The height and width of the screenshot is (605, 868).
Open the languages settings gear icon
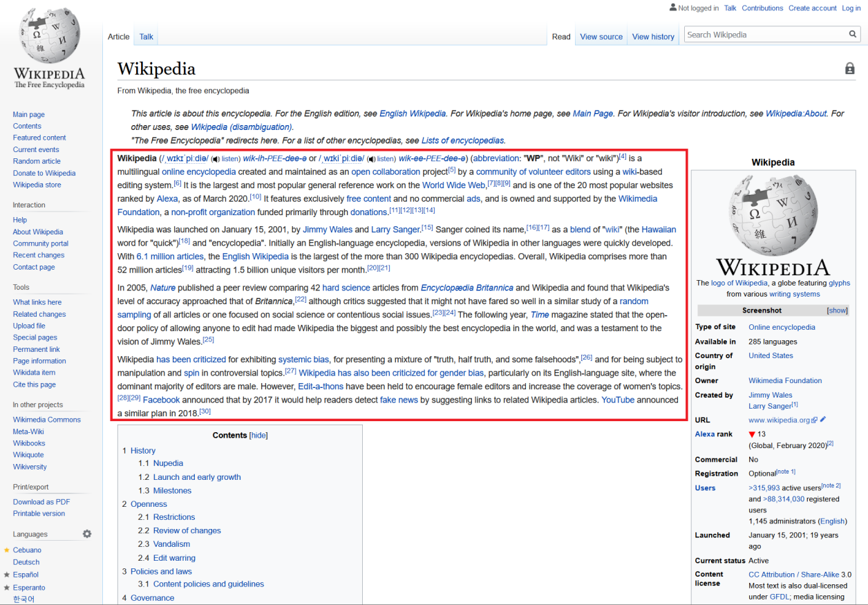pyautogui.click(x=87, y=534)
